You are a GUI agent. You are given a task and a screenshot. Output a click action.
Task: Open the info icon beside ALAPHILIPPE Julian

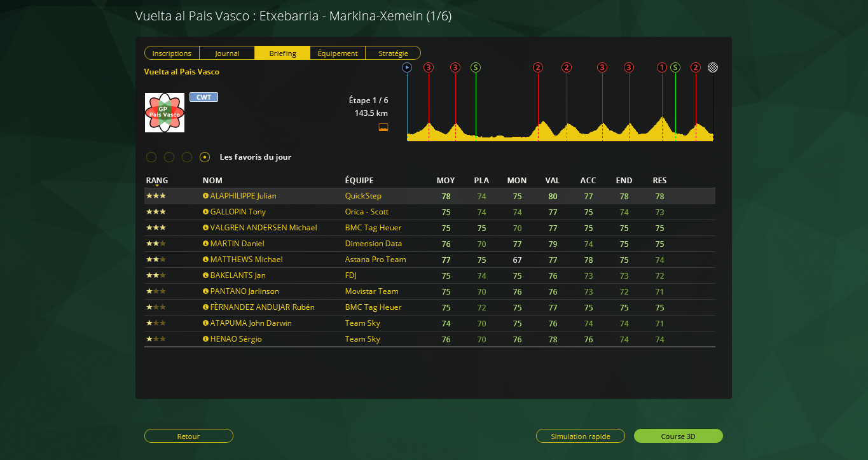pos(205,196)
